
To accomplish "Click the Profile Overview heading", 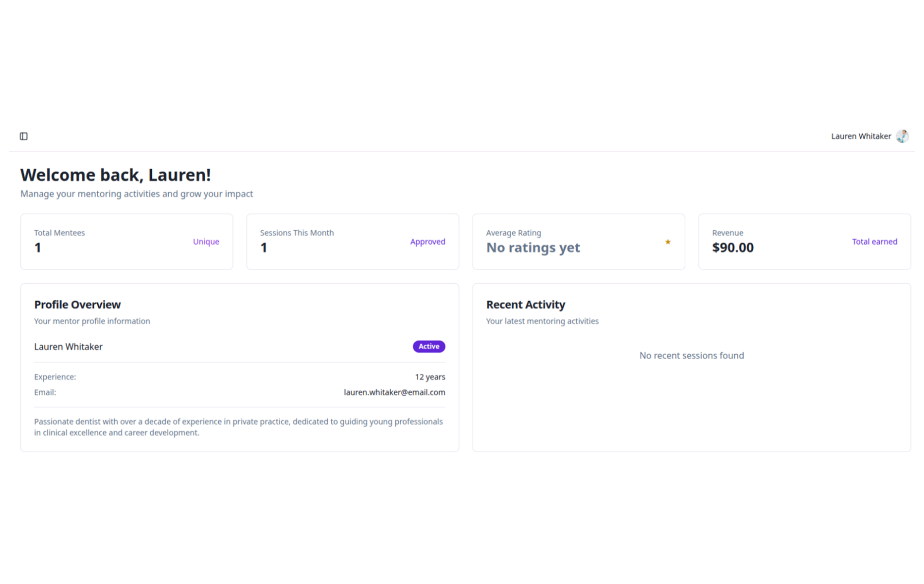I will [x=77, y=305].
